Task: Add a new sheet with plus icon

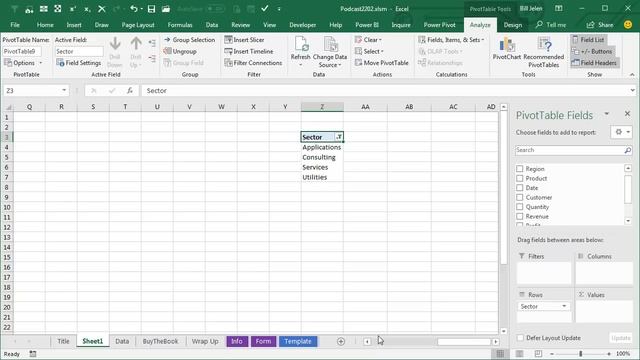Action: click(x=341, y=341)
